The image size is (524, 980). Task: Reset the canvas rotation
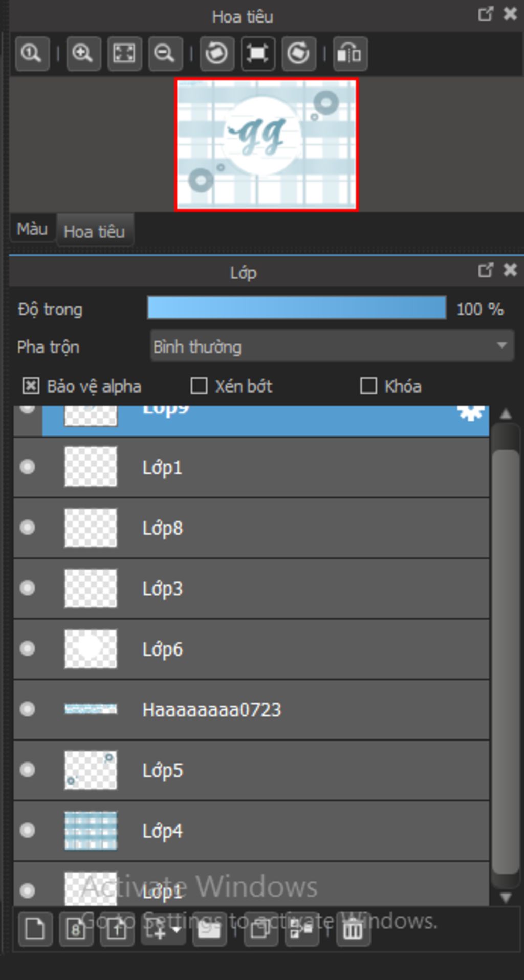click(257, 53)
